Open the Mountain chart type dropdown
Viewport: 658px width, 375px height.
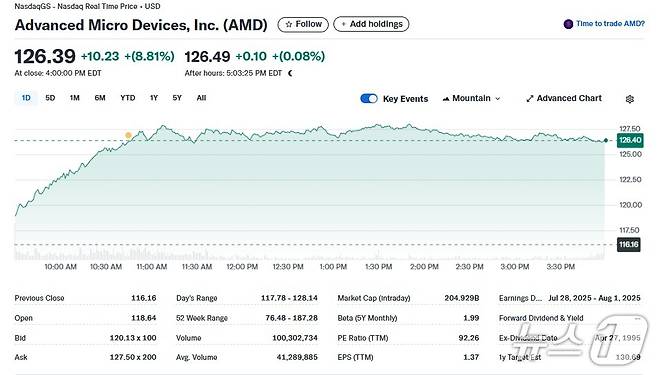[471, 99]
